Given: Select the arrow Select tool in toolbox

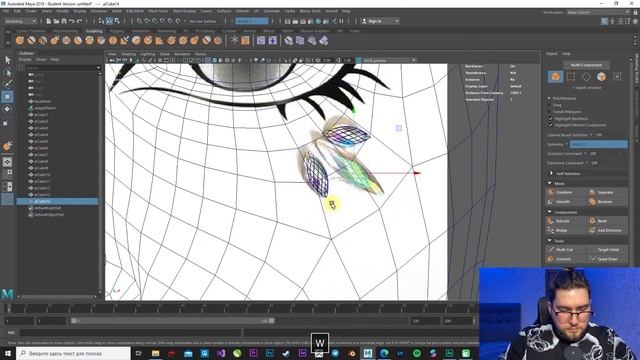Looking at the screenshot, I should pos(7,60).
